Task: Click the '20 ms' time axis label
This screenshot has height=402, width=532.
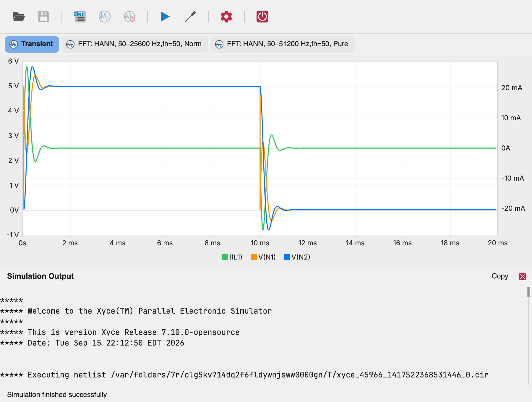Action: 498,243
